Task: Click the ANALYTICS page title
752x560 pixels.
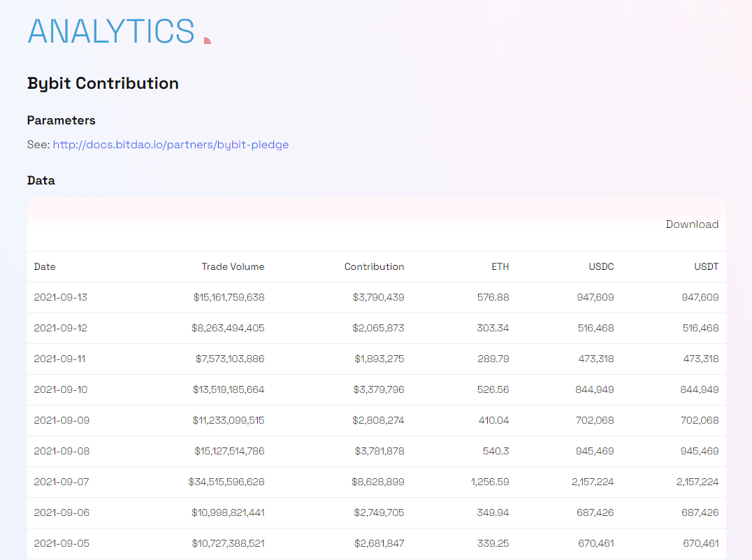Action: click(111, 31)
